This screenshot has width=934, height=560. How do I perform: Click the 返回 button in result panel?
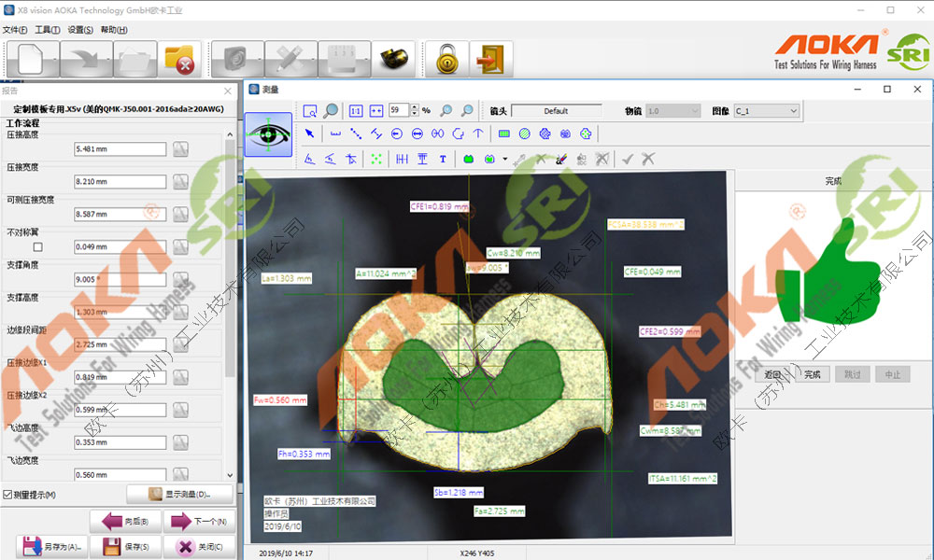pos(772,374)
